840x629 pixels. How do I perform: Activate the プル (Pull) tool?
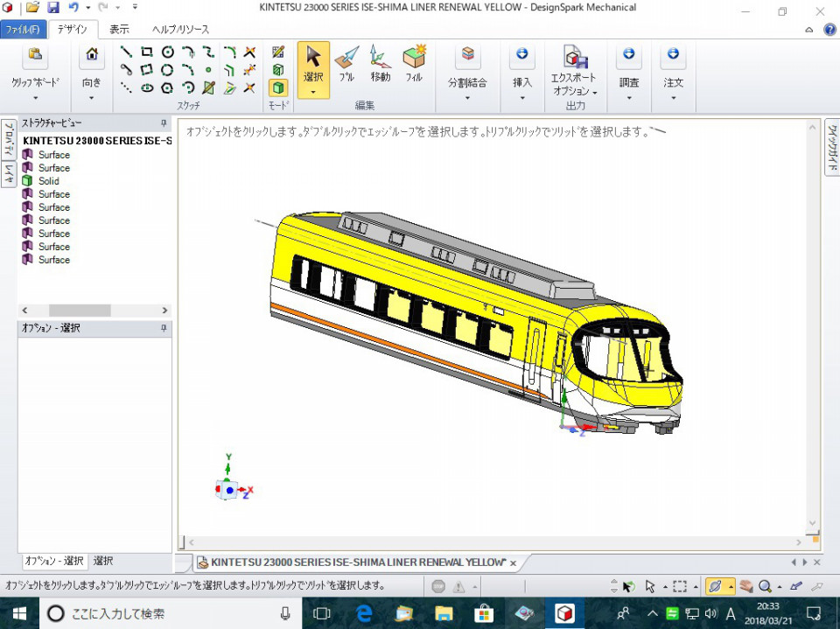(x=346, y=64)
